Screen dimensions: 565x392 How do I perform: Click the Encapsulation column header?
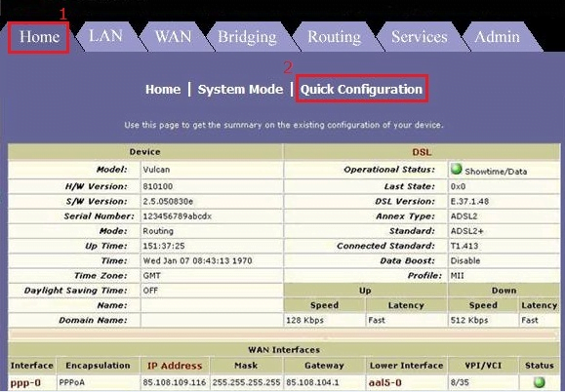[x=98, y=366]
